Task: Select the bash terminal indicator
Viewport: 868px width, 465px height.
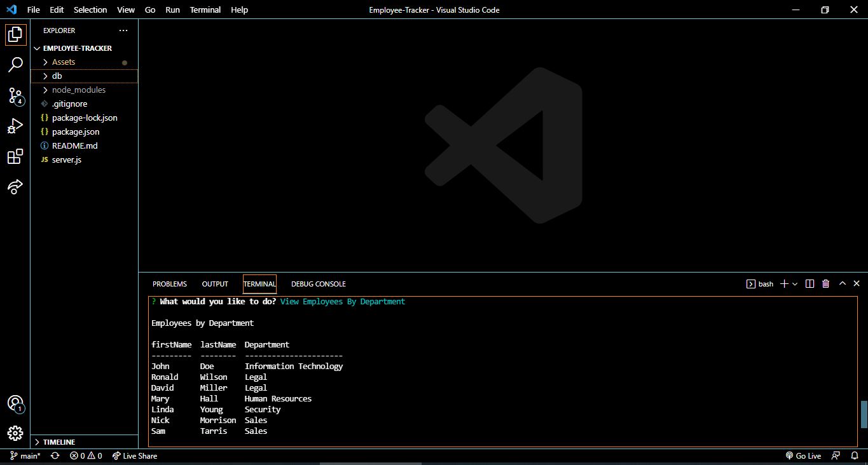Action: 760,284
